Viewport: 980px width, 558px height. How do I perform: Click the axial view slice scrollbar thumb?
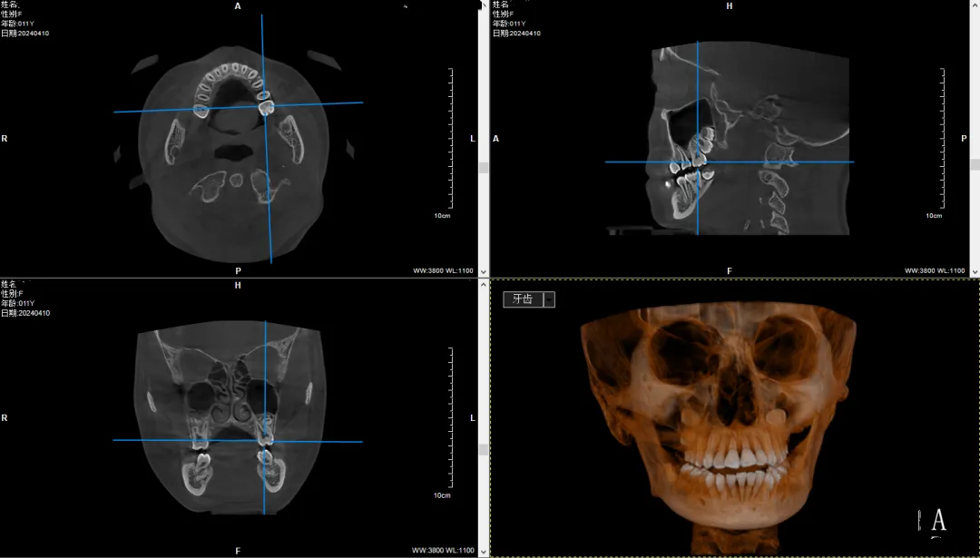(484, 168)
